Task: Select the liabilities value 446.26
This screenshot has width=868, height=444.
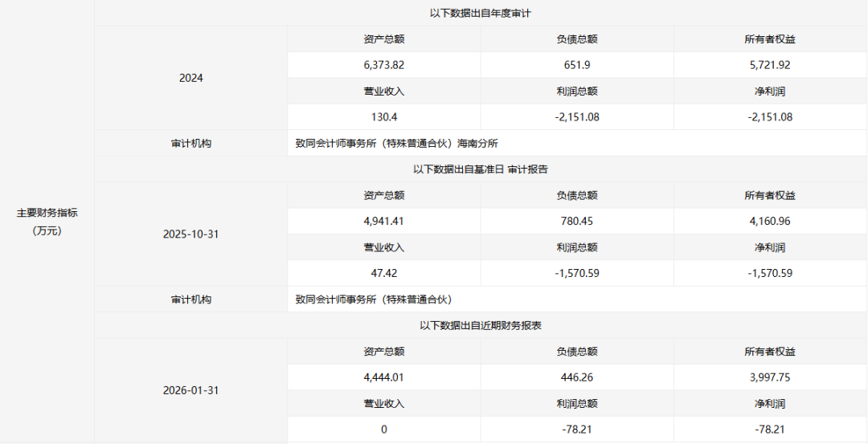Action: pos(576,377)
